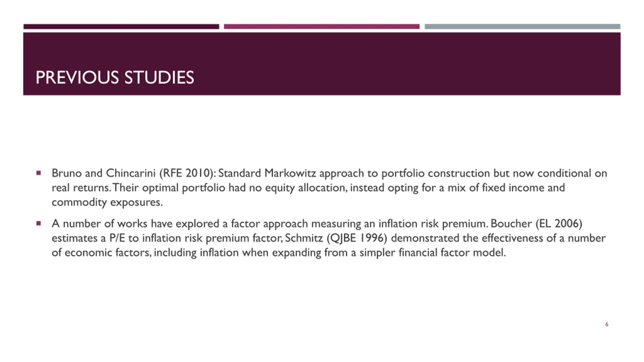This screenshot has width=644, height=362.
Task: Click the second square bullet marker
Action: 38,223
